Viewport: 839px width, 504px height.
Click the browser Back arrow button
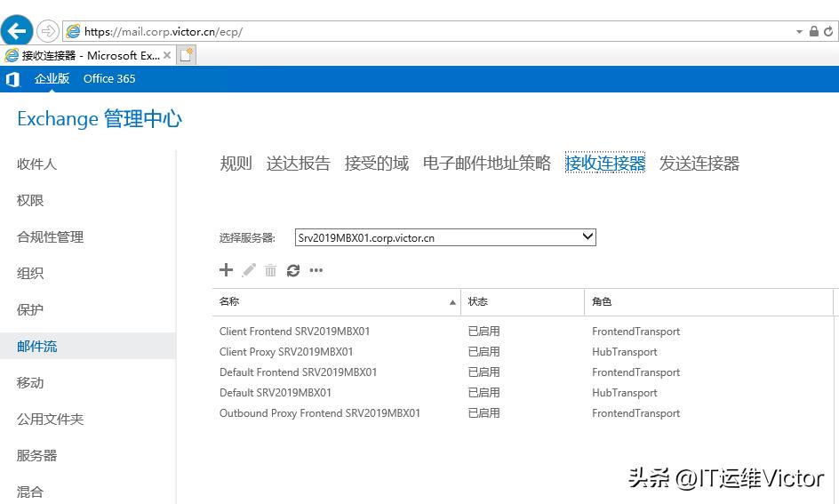coord(17,31)
